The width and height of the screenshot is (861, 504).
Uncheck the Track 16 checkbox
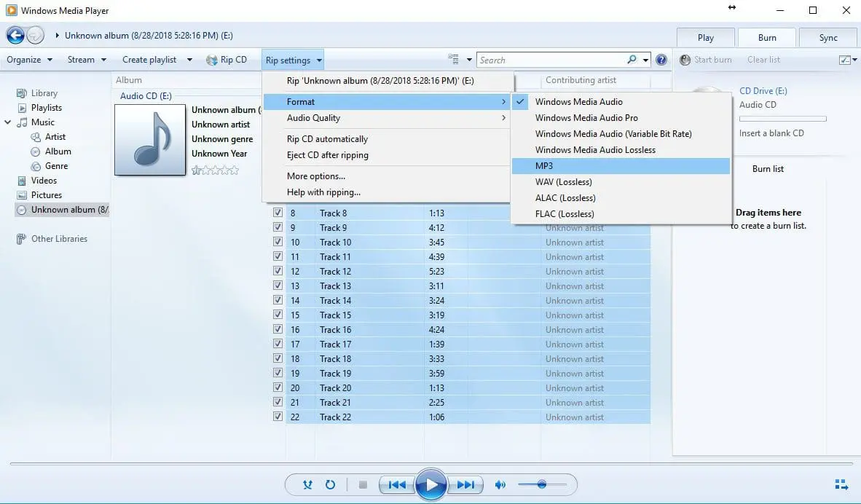click(x=278, y=329)
